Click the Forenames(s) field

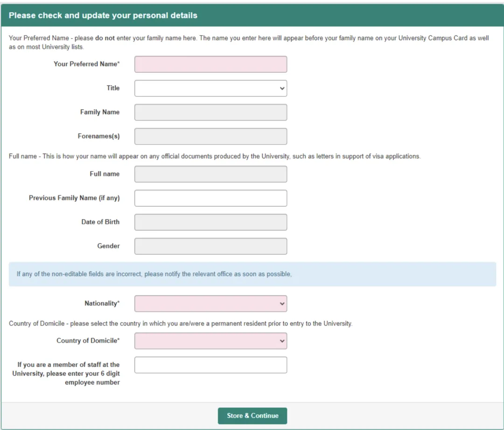pos(210,137)
